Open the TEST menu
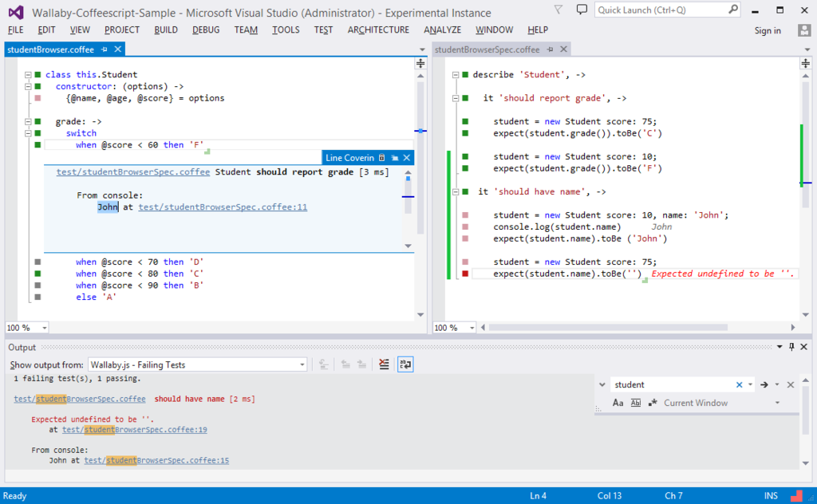The height and width of the screenshot is (504, 817). coord(323,30)
